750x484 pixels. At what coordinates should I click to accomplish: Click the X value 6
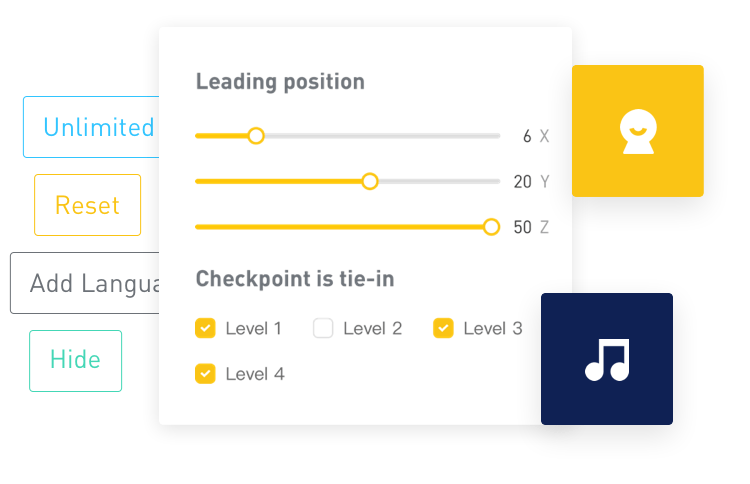coord(527,136)
